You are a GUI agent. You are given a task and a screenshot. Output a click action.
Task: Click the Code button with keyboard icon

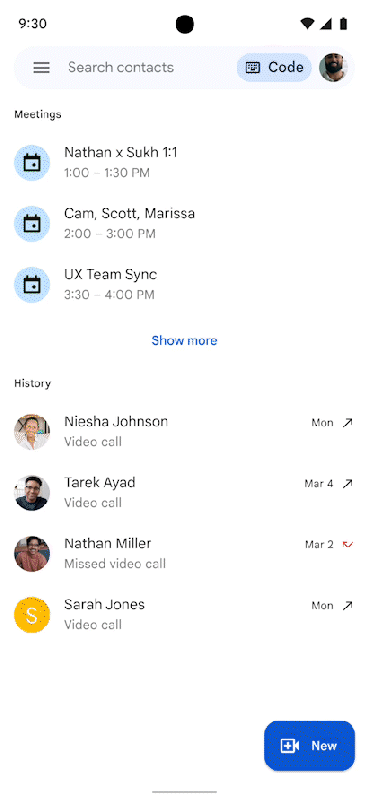[x=274, y=67]
